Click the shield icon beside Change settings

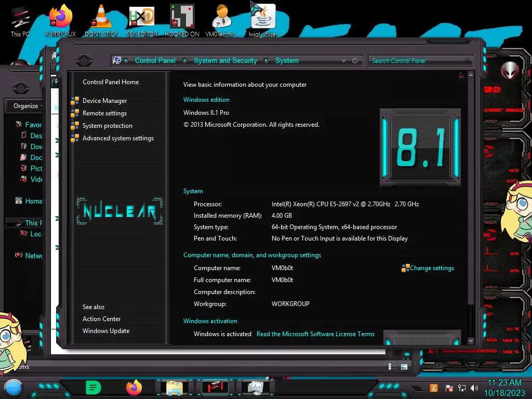405,269
